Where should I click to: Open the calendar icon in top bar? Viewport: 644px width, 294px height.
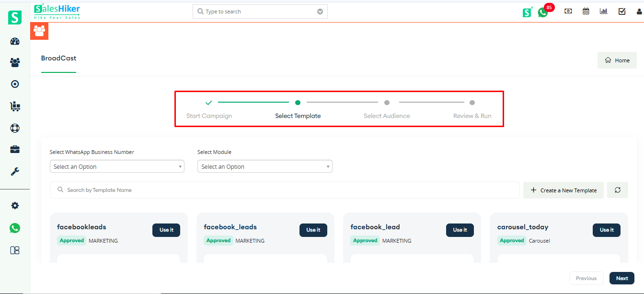(x=586, y=12)
